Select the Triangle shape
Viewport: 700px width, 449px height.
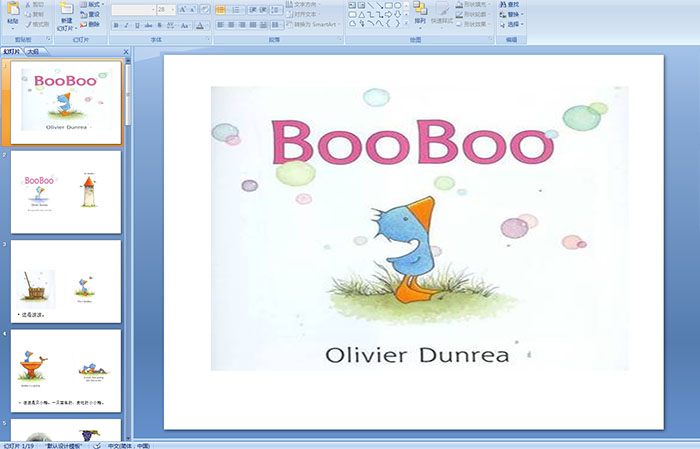pos(362,15)
